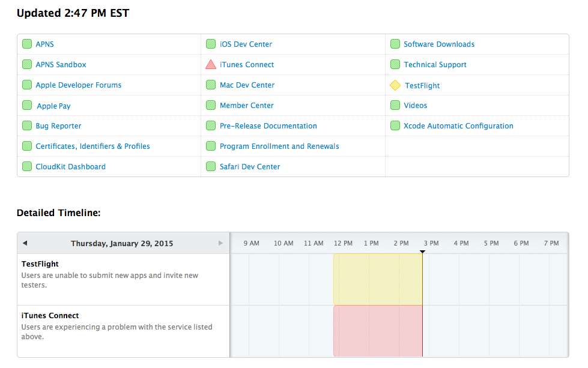
Task: Open the Bug Reporter link
Action: coord(58,126)
